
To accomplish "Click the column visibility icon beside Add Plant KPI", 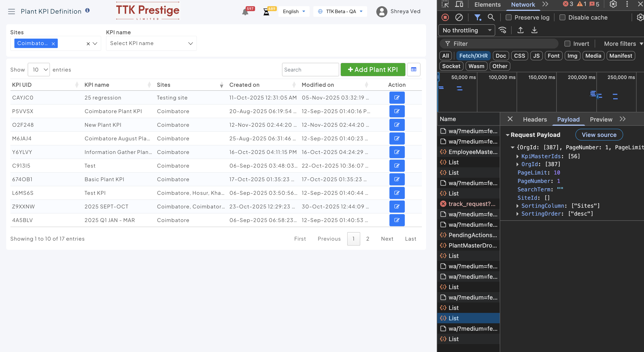I will tap(413, 70).
